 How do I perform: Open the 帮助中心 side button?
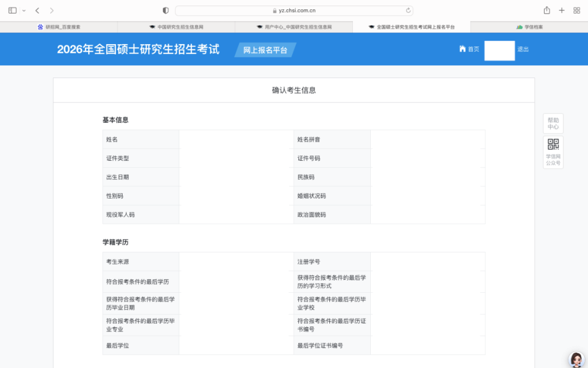553,123
